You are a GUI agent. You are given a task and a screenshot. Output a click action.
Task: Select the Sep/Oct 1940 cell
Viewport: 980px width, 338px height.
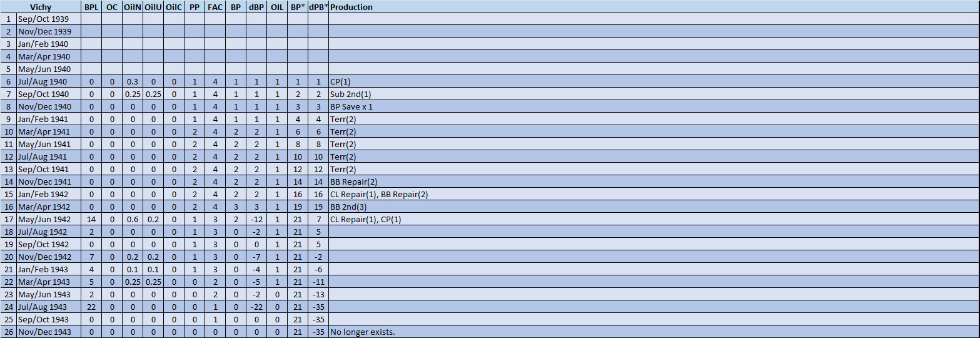pos(49,95)
